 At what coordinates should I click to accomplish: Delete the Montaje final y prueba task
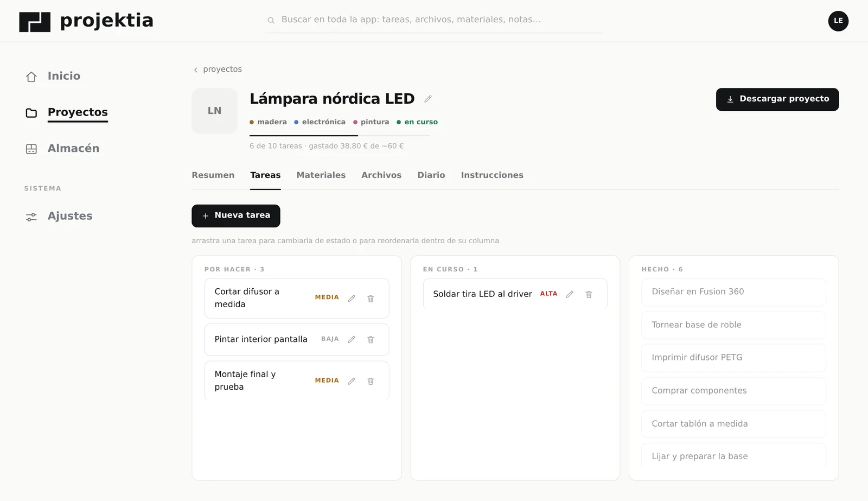(x=371, y=381)
